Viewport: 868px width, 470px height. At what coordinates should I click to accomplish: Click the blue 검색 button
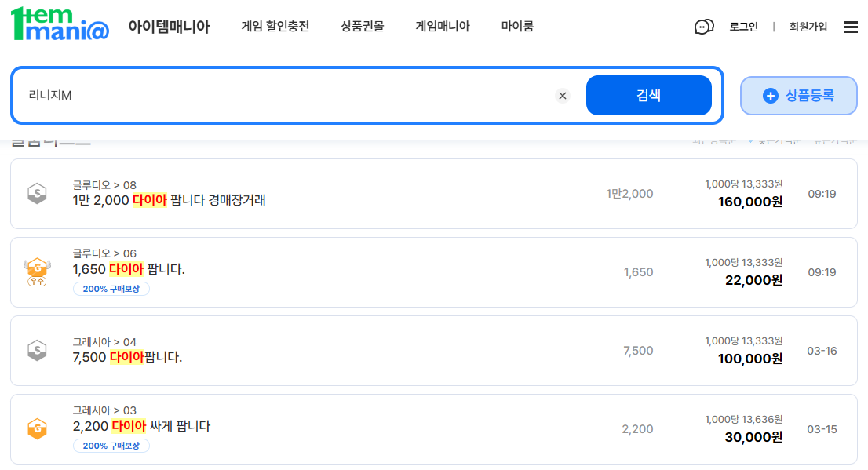(649, 95)
